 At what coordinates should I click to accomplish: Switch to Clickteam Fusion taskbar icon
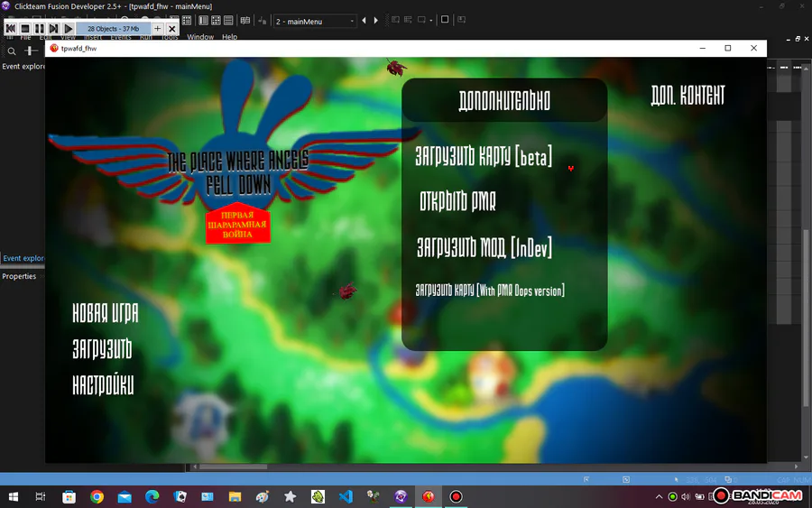pyautogui.click(x=401, y=496)
